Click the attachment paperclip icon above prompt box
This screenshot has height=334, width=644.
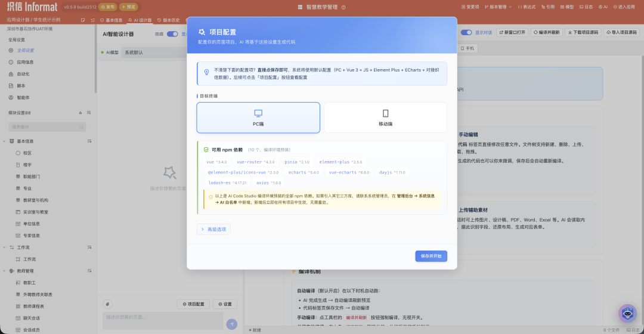tap(107, 304)
